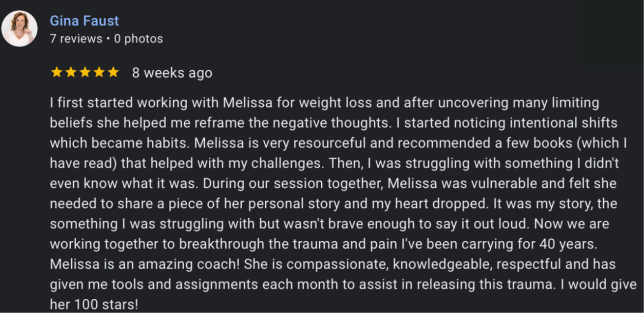Viewport: 644px width, 313px height.
Task: Click the third gold rating star
Action: click(x=85, y=73)
